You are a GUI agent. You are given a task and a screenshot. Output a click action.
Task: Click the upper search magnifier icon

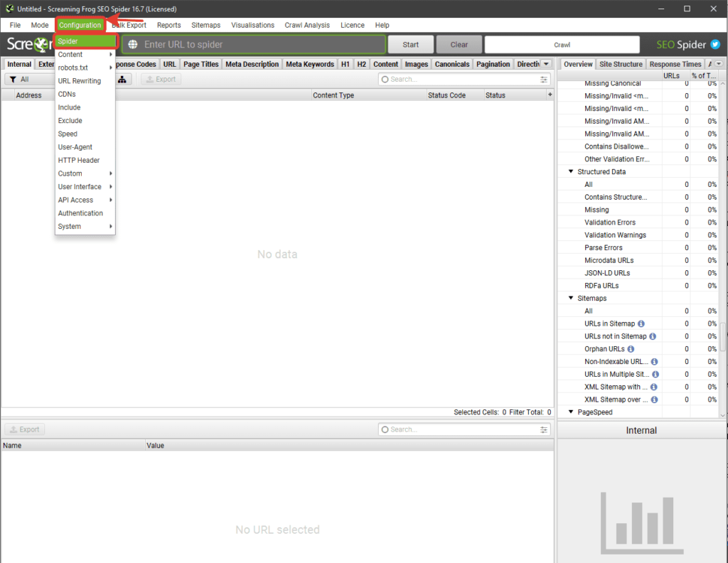(x=385, y=80)
